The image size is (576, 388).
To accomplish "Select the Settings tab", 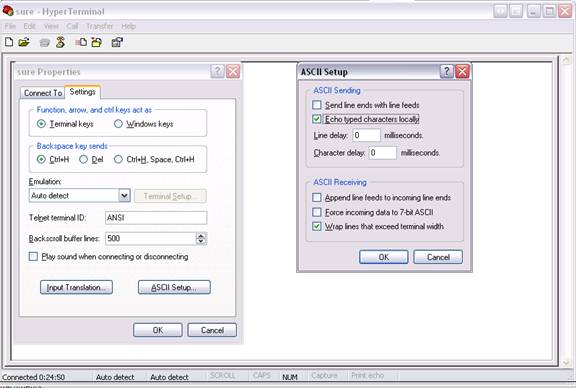I will pyautogui.click(x=83, y=92).
